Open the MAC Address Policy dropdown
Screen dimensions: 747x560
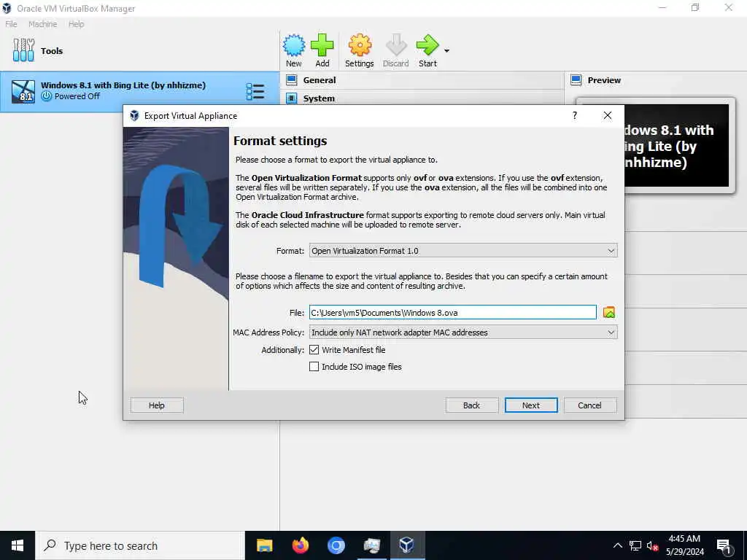coord(463,332)
